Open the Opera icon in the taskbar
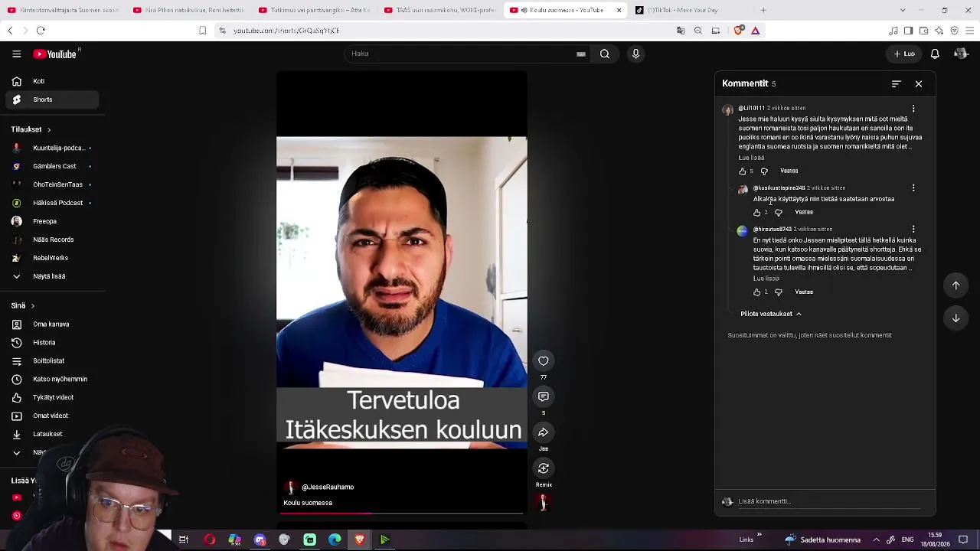Image resolution: width=980 pixels, height=551 pixels. [210, 540]
